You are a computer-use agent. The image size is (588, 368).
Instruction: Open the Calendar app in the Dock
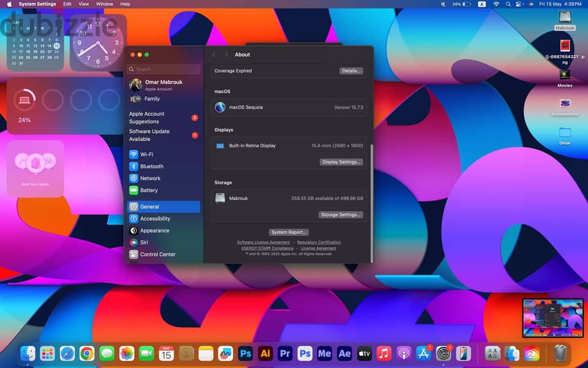coord(166,353)
